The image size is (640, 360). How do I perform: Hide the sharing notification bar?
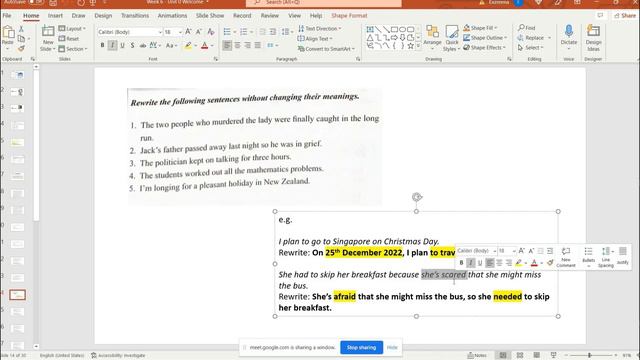tap(392, 347)
